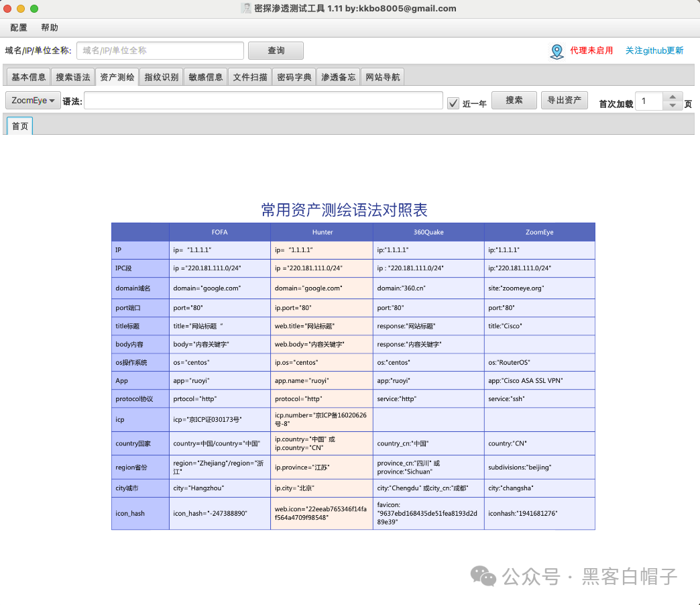Click the 查询 button
The width and height of the screenshot is (700, 605).
[276, 50]
